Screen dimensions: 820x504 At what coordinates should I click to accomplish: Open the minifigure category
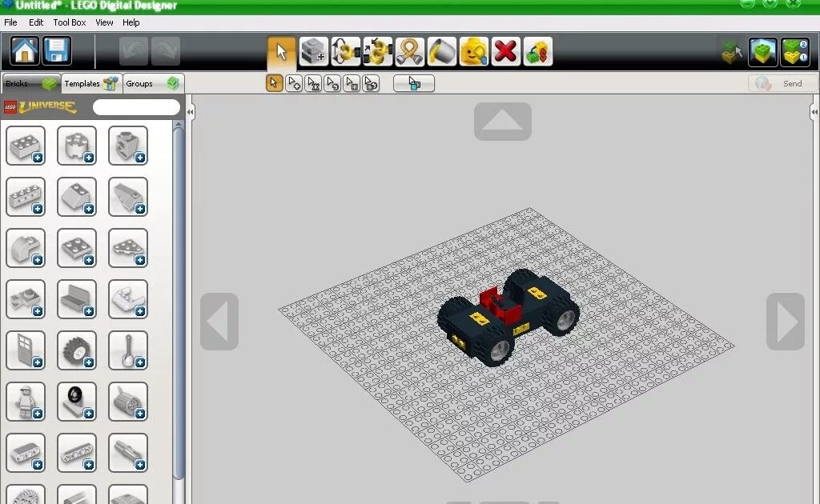point(26,402)
